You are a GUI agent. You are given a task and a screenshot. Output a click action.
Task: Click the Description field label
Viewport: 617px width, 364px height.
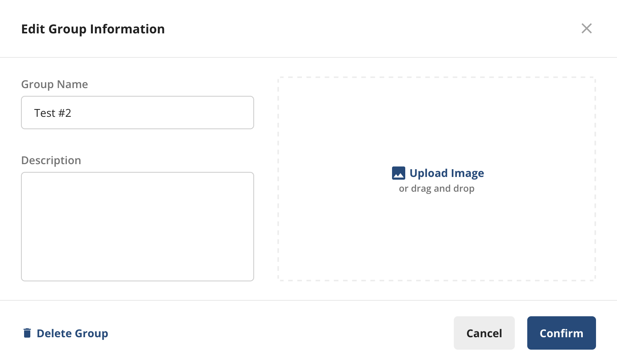[x=51, y=160]
